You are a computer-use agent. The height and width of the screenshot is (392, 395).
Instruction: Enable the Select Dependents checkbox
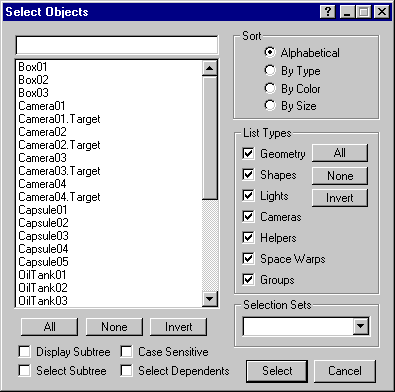[126, 370]
